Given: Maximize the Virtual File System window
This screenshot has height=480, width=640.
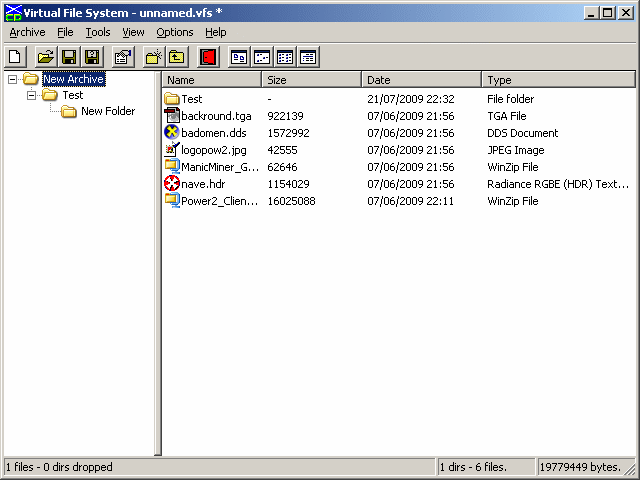Looking at the screenshot, I should click(x=607, y=13).
